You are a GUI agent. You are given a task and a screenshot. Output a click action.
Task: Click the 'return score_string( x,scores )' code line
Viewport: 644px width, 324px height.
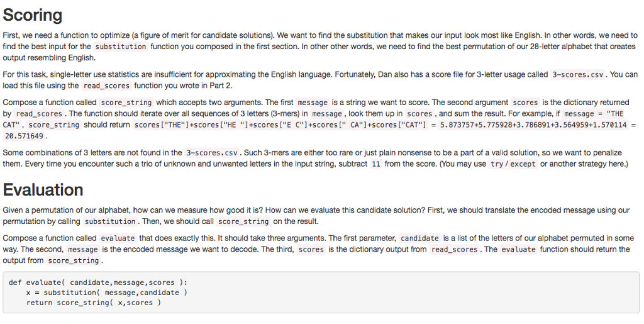(94, 303)
